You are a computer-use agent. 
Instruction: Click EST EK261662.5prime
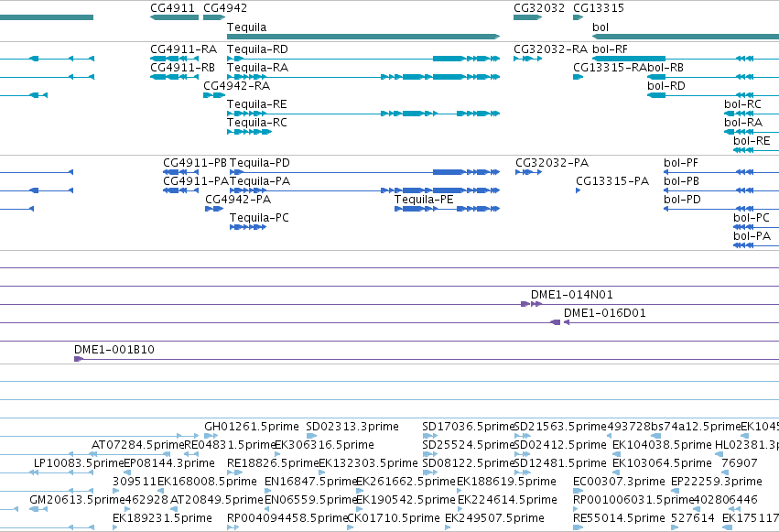click(406, 482)
